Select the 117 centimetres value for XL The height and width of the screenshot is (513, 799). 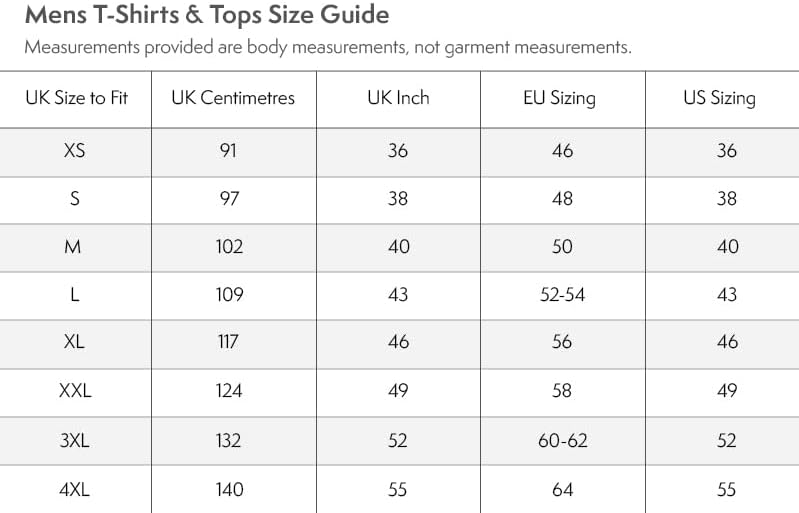[x=228, y=342]
